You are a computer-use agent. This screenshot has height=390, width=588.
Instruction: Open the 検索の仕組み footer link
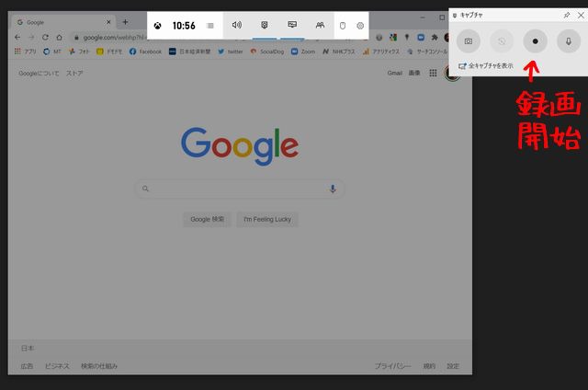99,366
